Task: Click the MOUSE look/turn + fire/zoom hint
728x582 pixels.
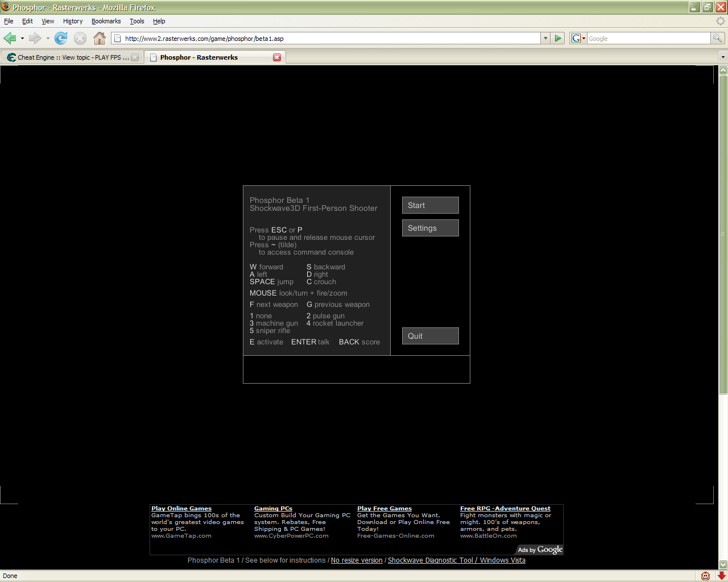Action: click(x=299, y=293)
